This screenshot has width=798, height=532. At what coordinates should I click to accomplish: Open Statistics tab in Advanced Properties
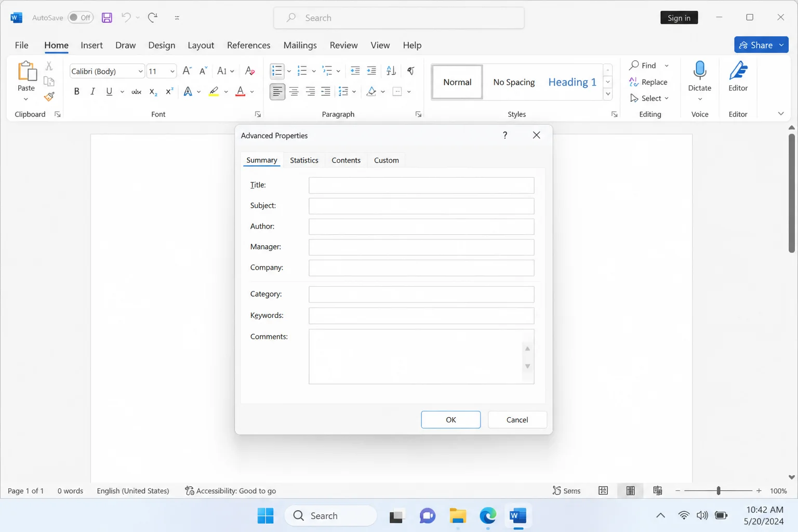click(304, 160)
